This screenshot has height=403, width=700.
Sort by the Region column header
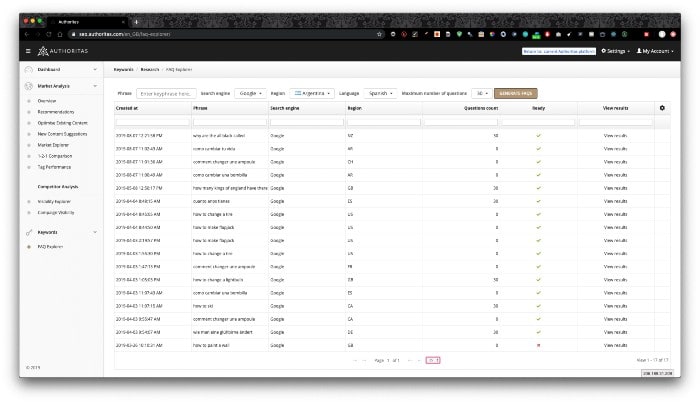pos(354,108)
